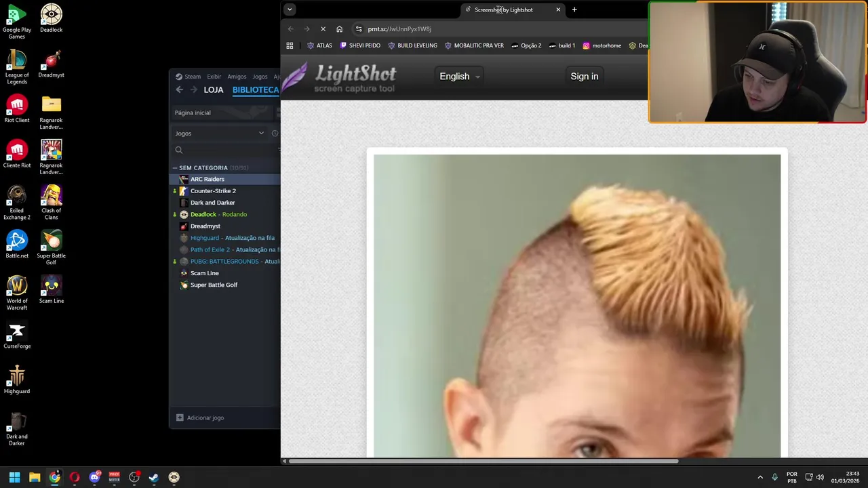868x488 pixels.
Task: Open the browser apps grid bookmark icon
Action: point(290,45)
